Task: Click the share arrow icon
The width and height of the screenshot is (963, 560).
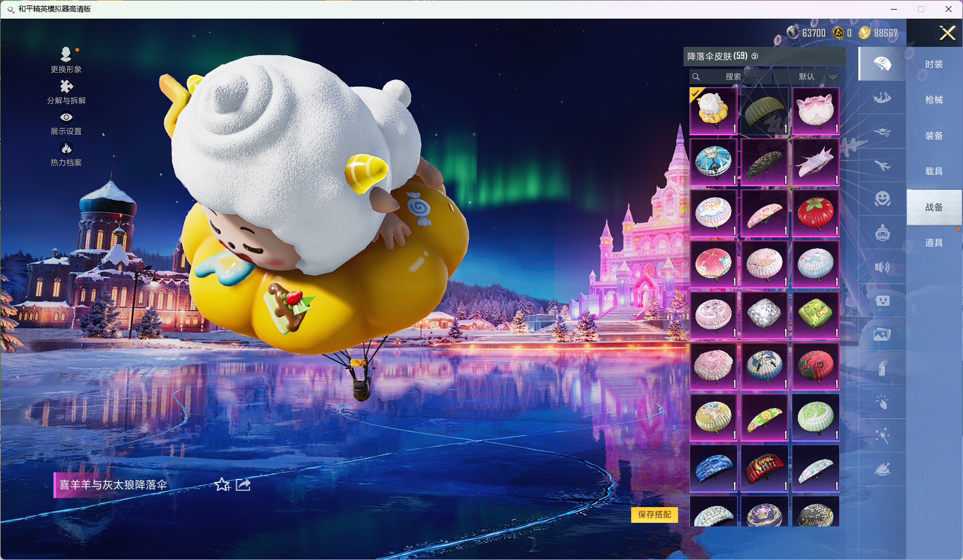Action: coord(243,484)
